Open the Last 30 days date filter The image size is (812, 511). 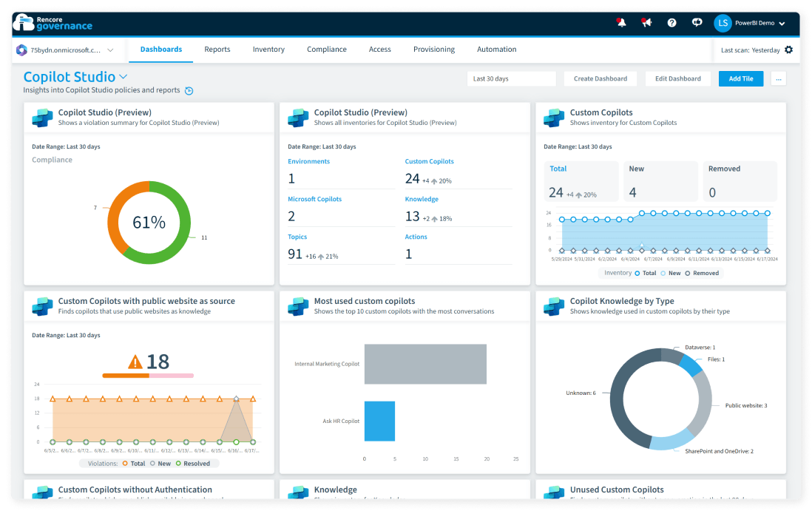[x=511, y=78]
